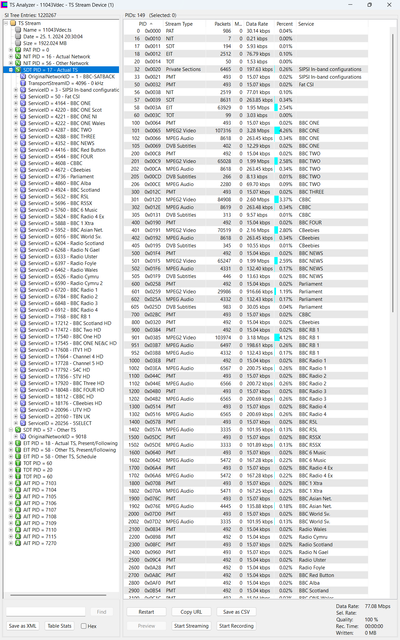Click the TS Stream folder icon

point(13,23)
